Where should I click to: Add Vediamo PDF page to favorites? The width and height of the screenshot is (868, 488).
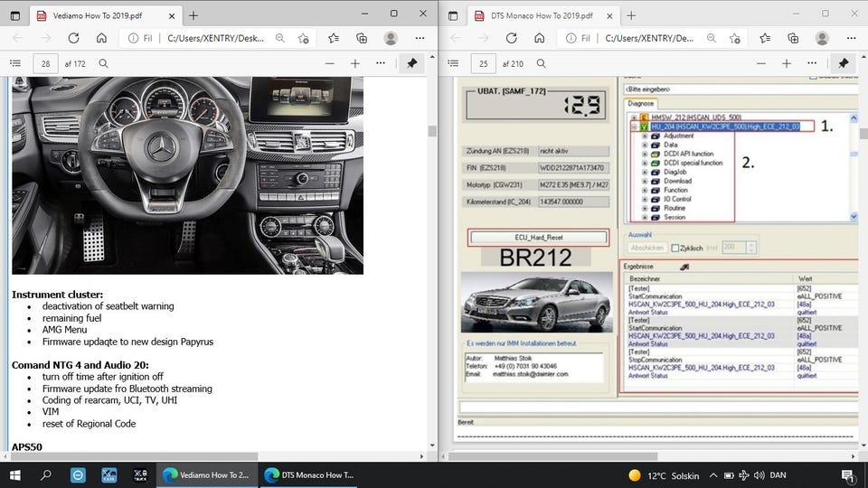tap(305, 38)
